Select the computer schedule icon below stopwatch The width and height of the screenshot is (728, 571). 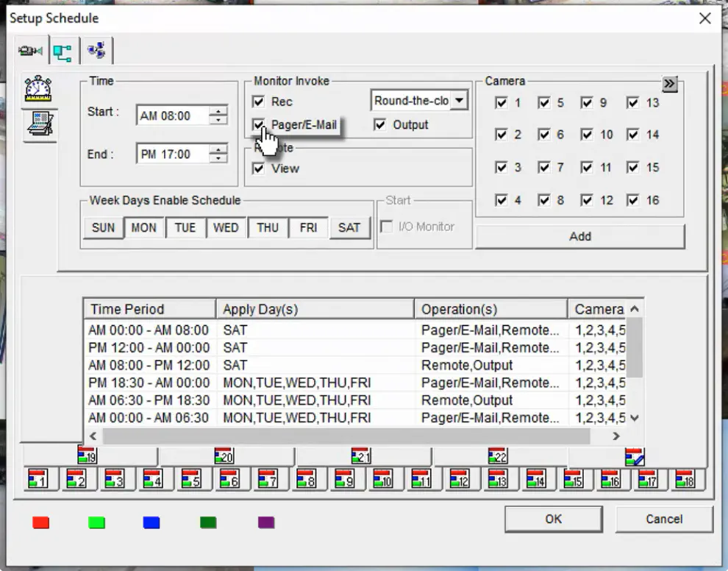click(40, 124)
